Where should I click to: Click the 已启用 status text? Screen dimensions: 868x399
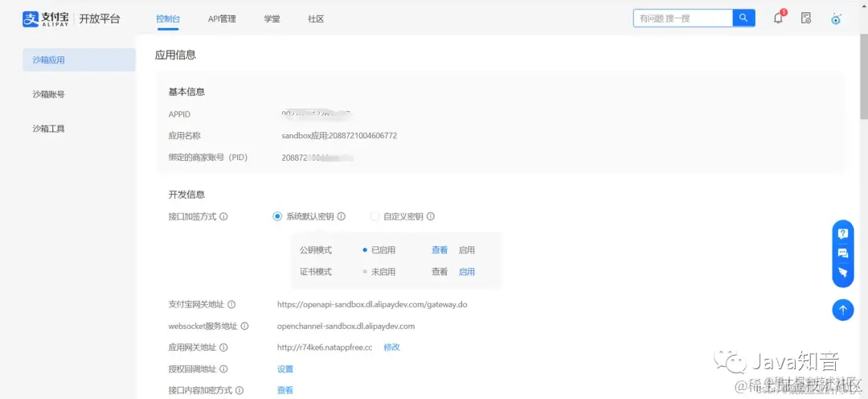coord(383,250)
